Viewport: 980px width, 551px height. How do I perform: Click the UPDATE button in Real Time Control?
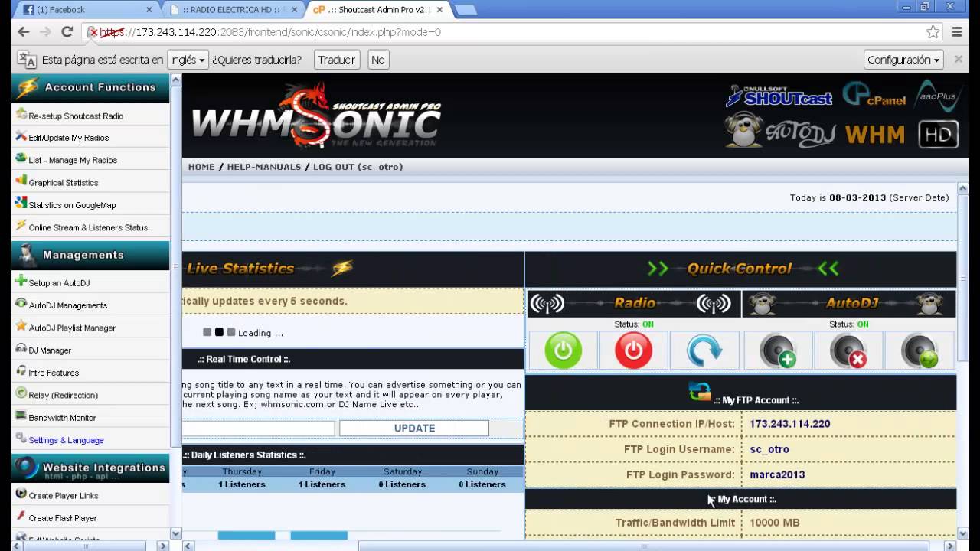pyautogui.click(x=414, y=429)
